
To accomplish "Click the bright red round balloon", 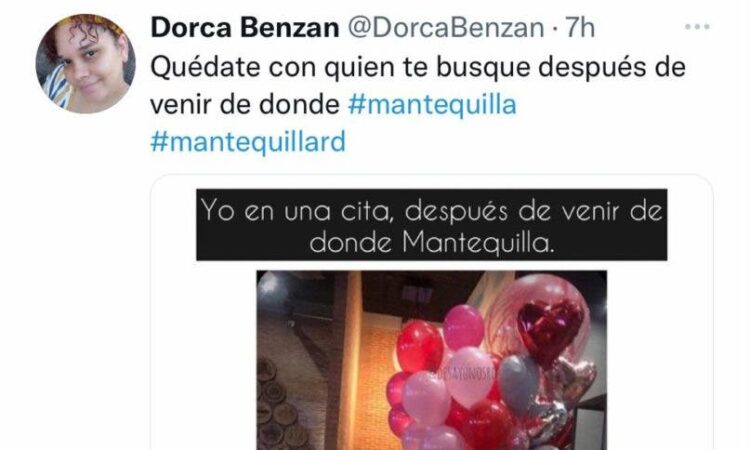I will 420,346.
